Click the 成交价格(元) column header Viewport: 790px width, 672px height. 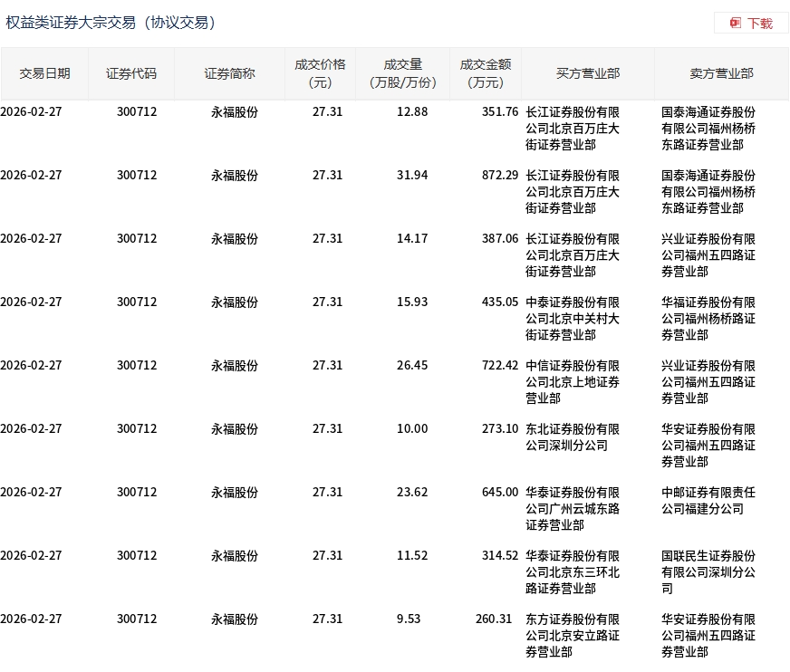click(320, 73)
